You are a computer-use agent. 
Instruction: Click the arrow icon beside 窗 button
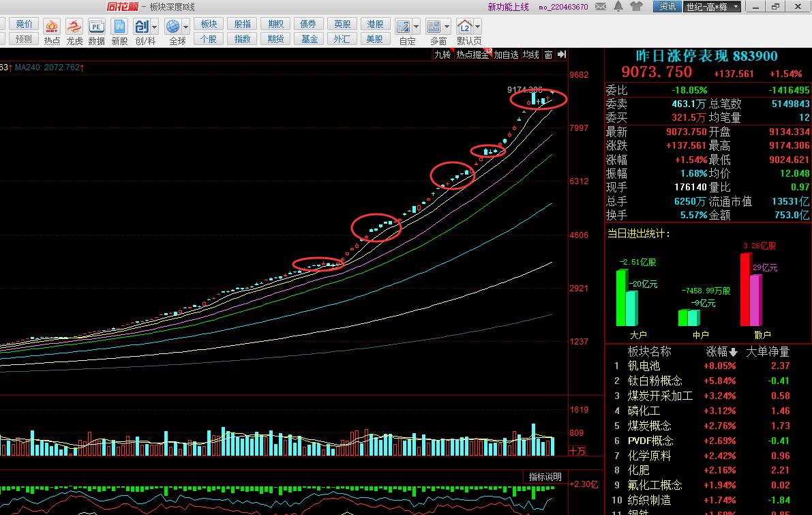pos(561,55)
